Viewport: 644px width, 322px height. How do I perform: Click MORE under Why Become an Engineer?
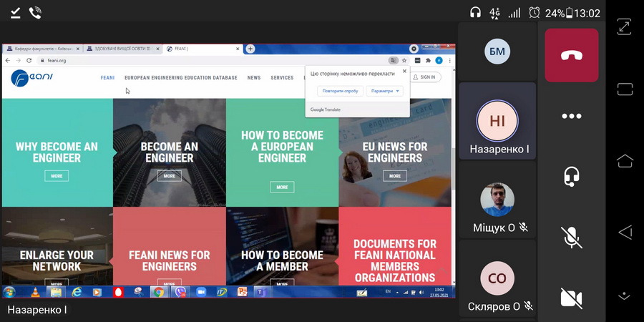[x=57, y=175]
